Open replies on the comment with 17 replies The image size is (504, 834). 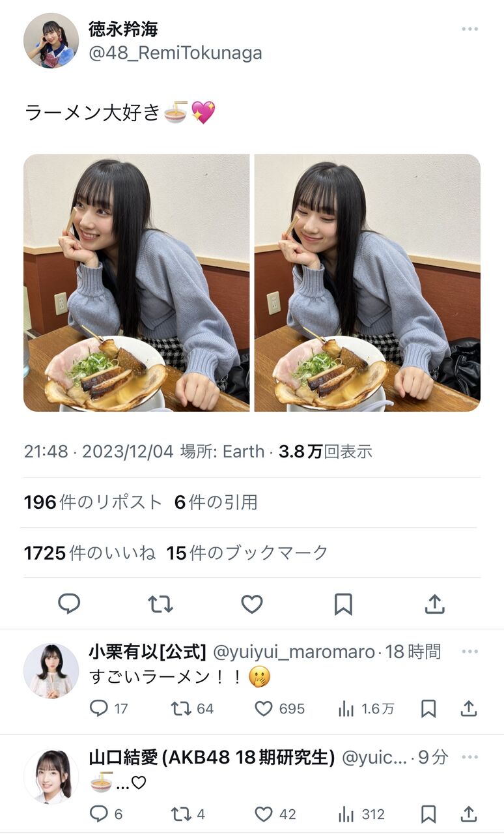pyautogui.click(x=109, y=708)
